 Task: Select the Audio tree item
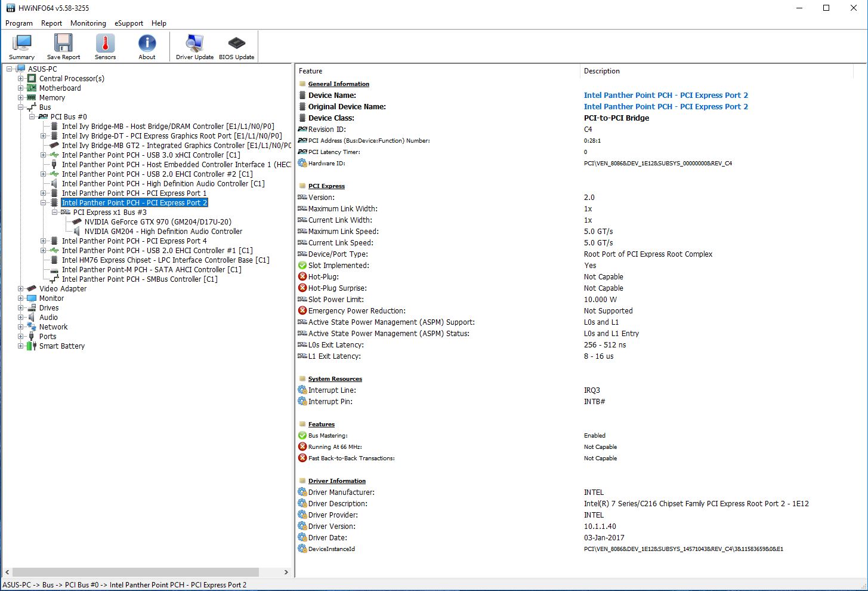(48, 317)
